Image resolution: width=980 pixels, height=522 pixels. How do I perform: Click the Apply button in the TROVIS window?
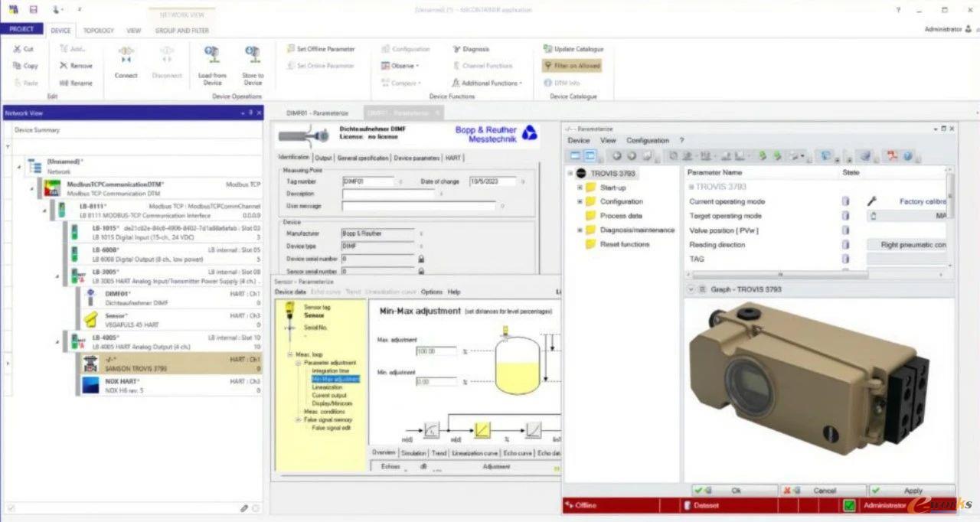913,491
